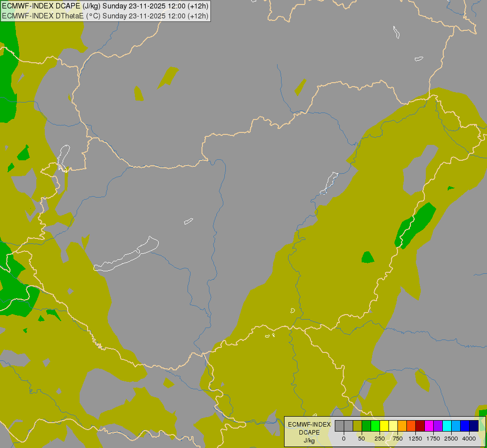Screen dimensions: 487x448
Task: Pick the light blue legend swatch
Action: [x=456, y=426]
